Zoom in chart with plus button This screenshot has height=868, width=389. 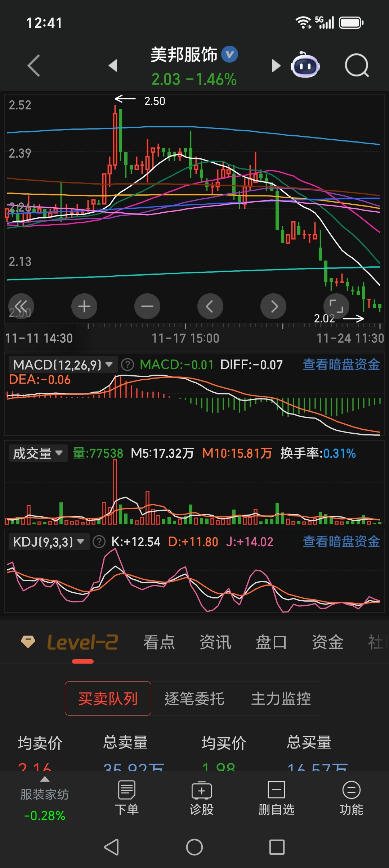[84, 307]
